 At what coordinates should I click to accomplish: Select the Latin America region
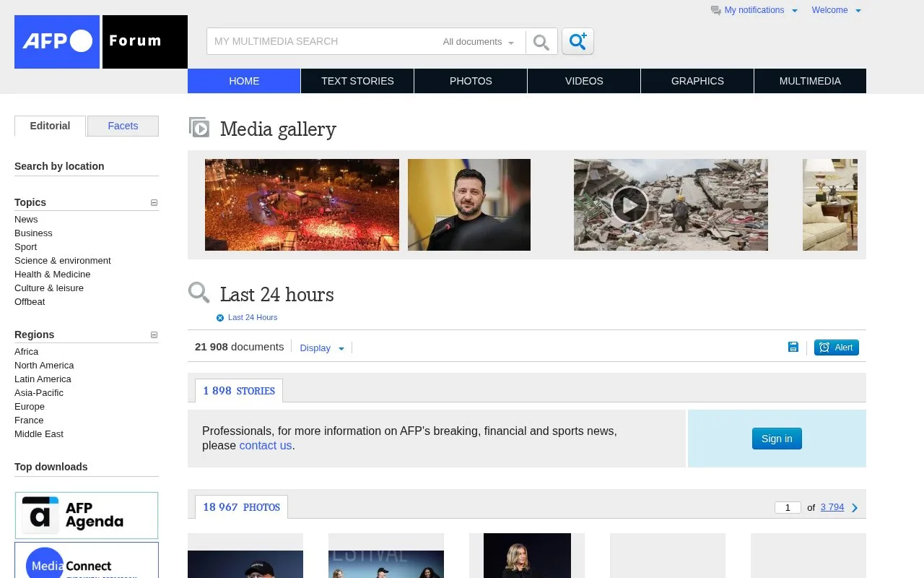[43, 379]
